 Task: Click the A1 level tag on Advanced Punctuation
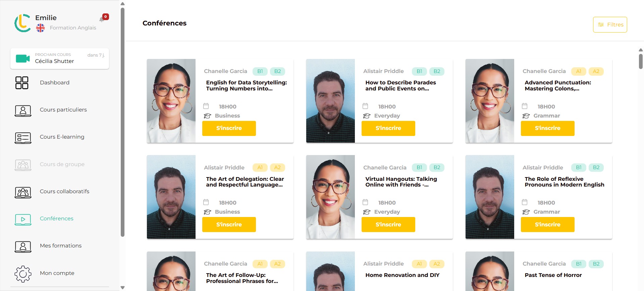(579, 71)
